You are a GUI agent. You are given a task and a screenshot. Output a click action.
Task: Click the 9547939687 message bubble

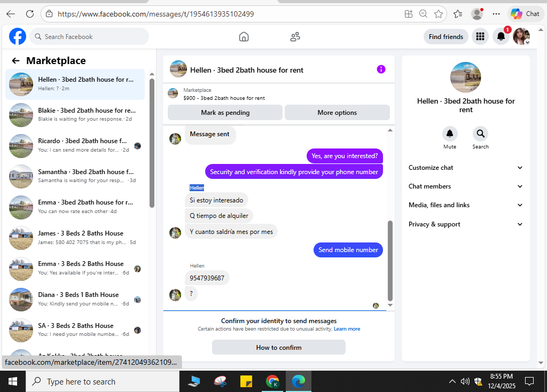tap(207, 278)
